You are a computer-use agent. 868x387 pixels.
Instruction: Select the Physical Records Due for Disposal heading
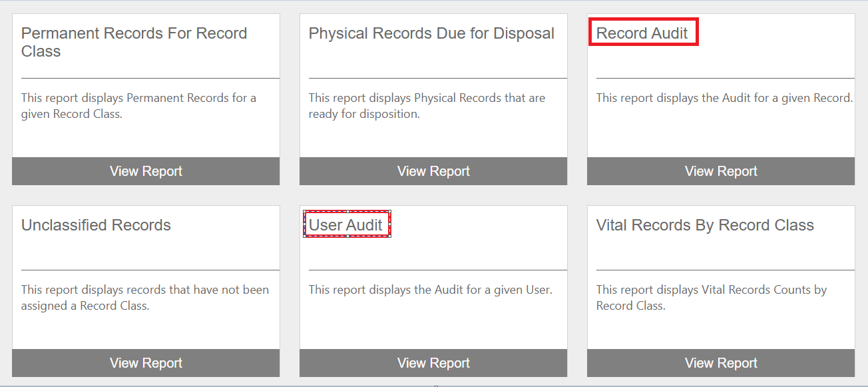click(431, 33)
